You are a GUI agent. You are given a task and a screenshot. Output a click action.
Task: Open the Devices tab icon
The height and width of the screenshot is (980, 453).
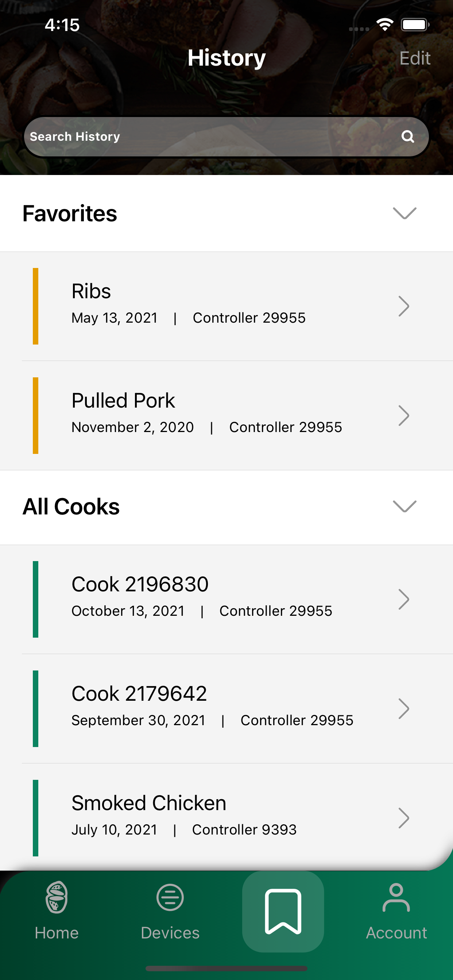pyautogui.click(x=170, y=898)
